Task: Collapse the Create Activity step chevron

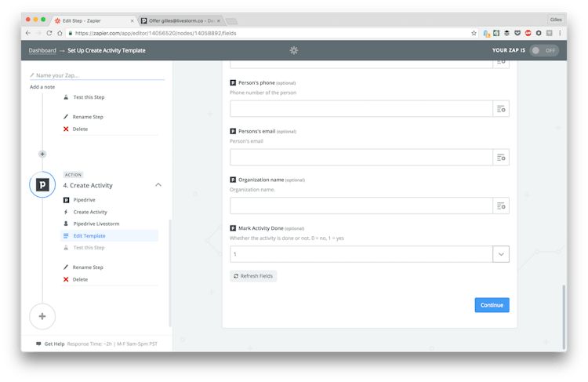Action: [x=158, y=185]
